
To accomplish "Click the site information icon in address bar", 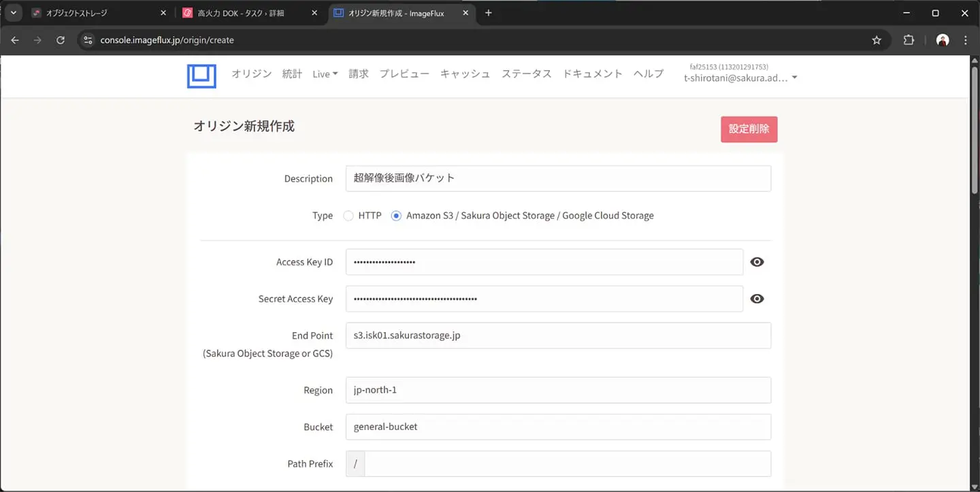I will 87,40.
